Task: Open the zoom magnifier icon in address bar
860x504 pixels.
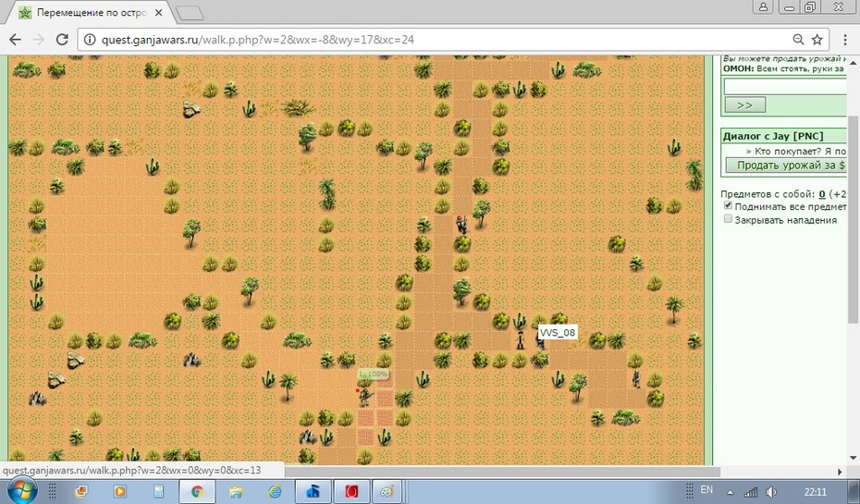Action: 798,40
